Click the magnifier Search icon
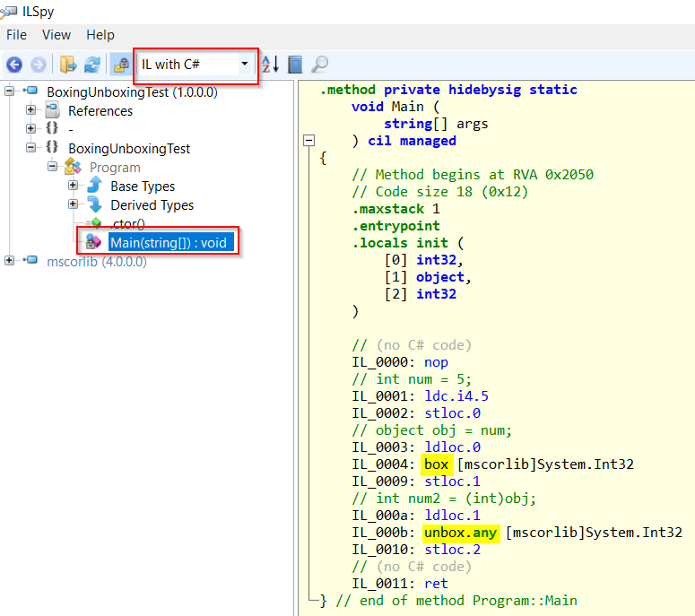This screenshot has height=616, width=695. (x=319, y=65)
